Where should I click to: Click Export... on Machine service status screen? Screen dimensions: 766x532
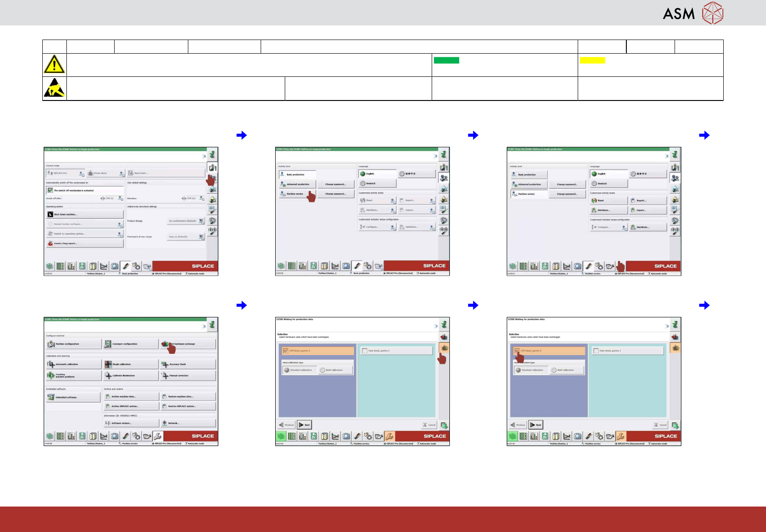(648, 210)
